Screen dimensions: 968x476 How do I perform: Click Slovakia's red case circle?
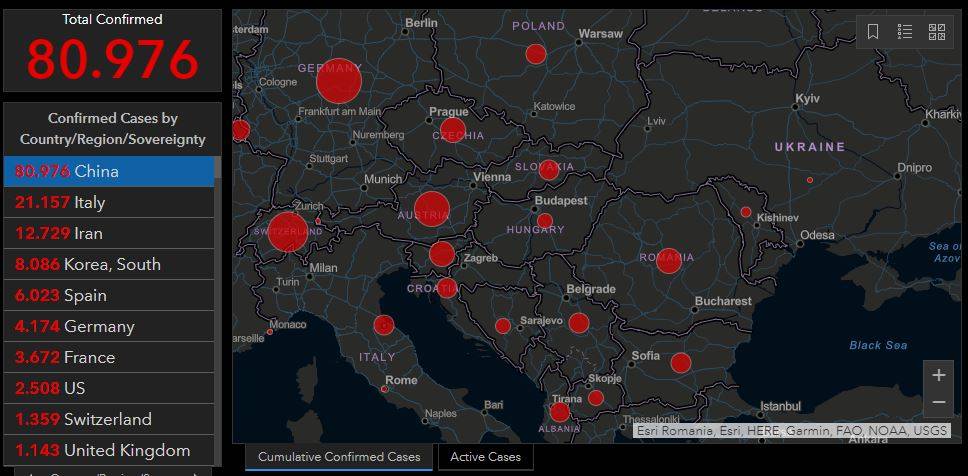pos(548,170)
